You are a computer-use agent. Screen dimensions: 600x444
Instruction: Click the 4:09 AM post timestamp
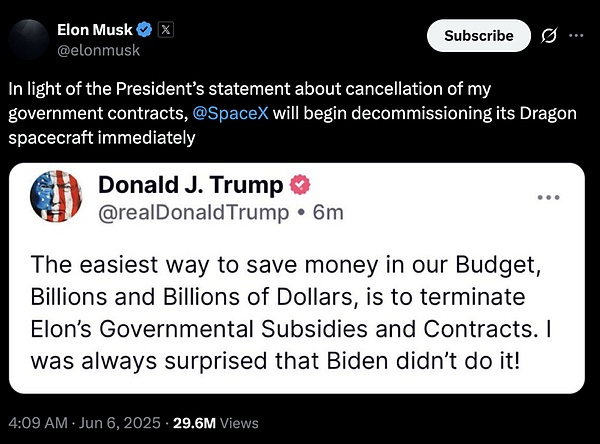pos(35,422)
